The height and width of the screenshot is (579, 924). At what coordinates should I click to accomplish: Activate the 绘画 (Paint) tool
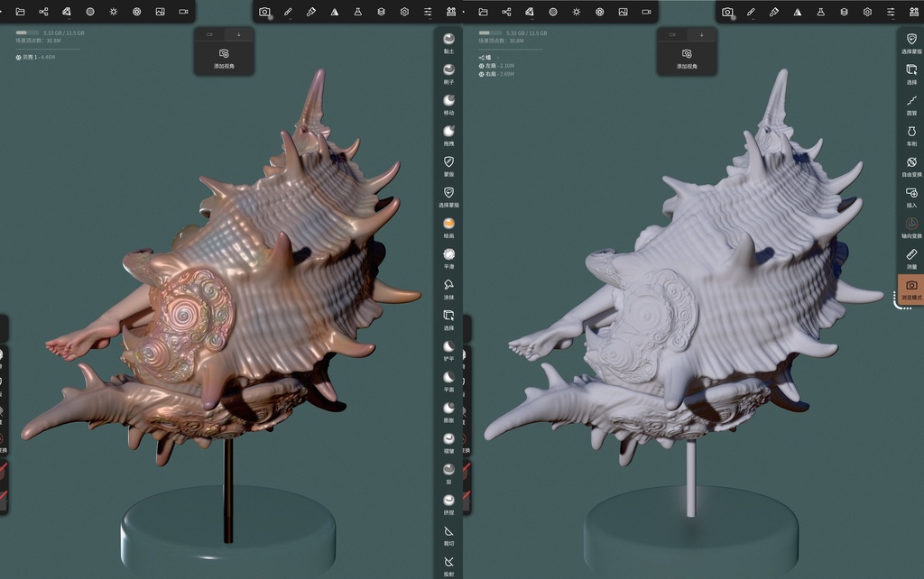[448, 224]
